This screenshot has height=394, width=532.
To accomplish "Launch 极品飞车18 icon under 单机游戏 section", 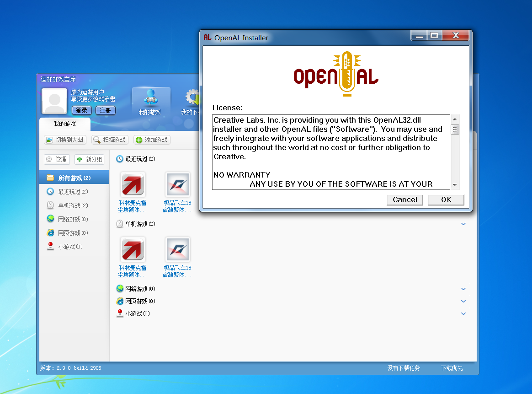I will [x=178, y=249].
